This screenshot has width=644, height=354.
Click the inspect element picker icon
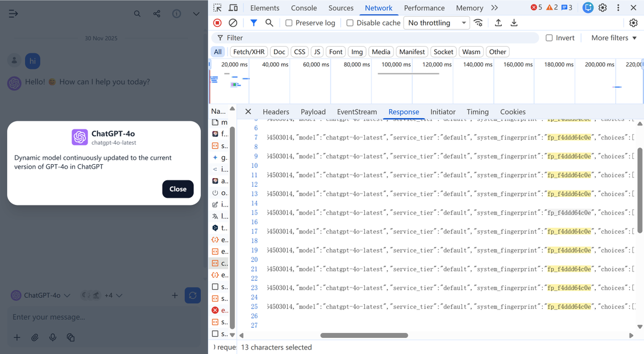pyautogui.click(x=217, y=8)
